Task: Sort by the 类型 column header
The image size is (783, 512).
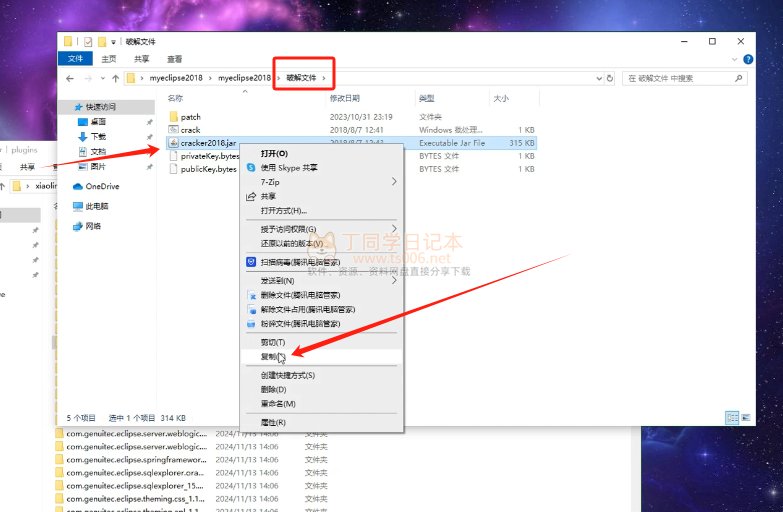Action: pos(426,98)
